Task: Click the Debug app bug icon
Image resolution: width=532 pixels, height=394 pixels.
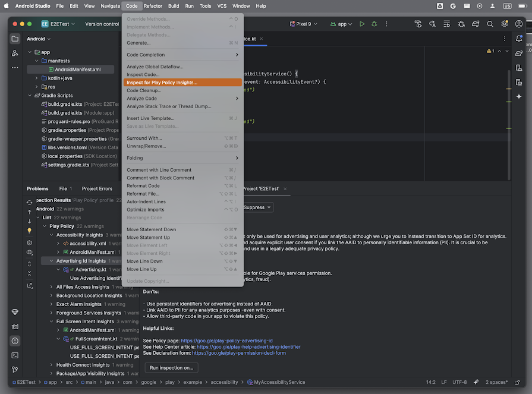Action: tap(374, 24)
